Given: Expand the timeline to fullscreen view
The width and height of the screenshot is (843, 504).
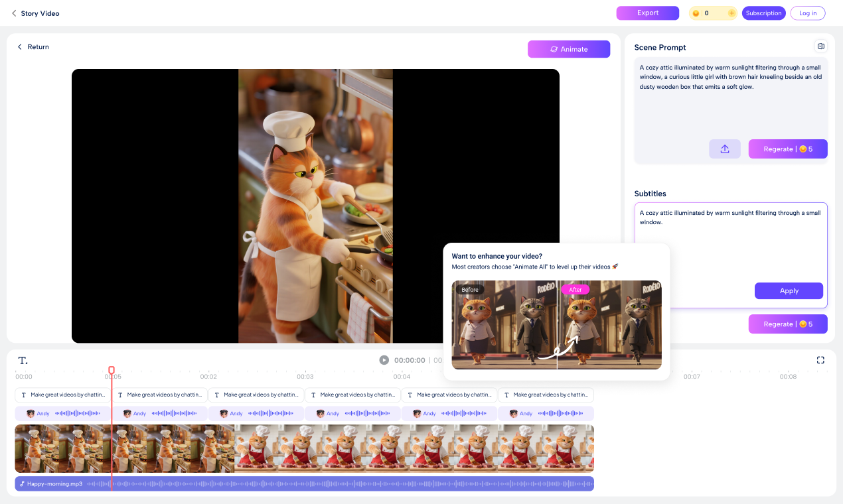Looking at the screenshot, I should [x=820, y=359].
